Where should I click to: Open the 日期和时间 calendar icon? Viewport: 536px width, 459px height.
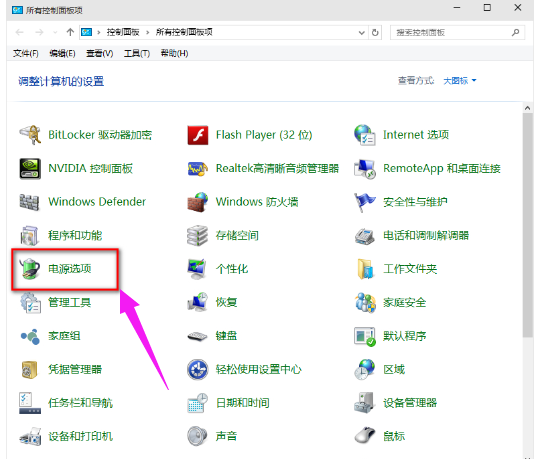click(x=198, y=403)
